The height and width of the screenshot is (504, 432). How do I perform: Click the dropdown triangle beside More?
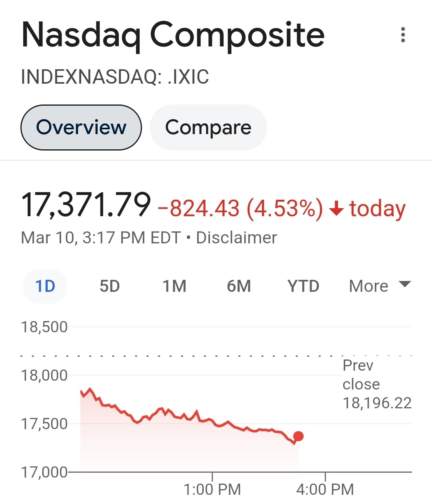click(405, 284)
